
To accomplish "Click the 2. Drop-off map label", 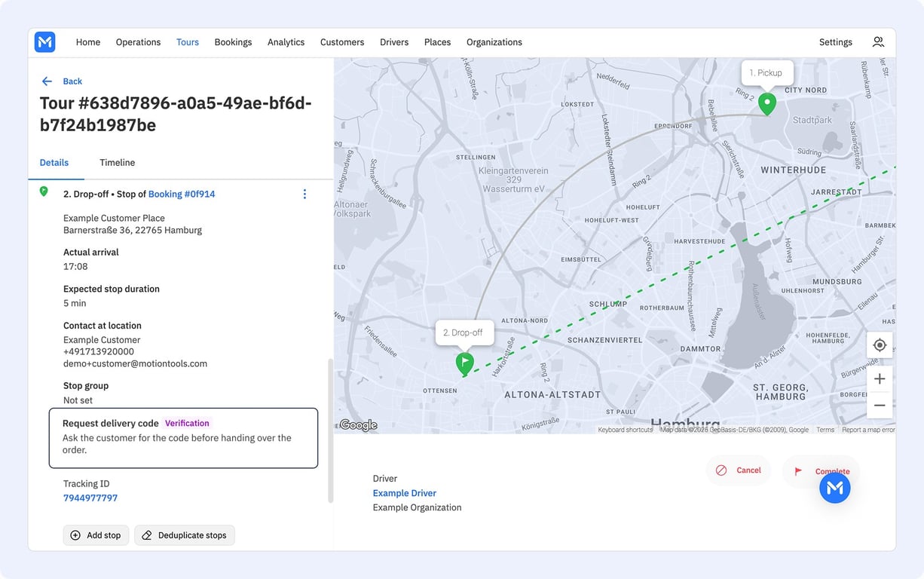I will coord(464,332).
